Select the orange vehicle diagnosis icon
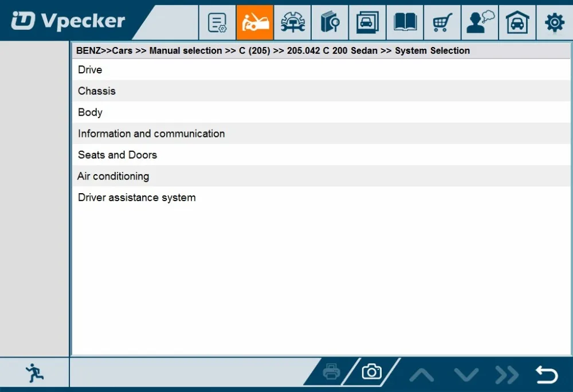The width and height of the screenshot is (573, 392). pyautogui.click(x=255, y=23)
